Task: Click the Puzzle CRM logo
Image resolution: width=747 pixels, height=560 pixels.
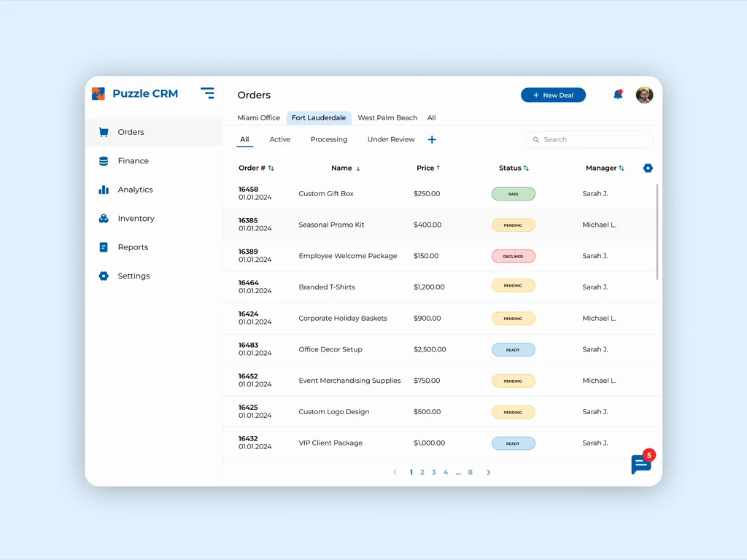Action: (135, 93)
